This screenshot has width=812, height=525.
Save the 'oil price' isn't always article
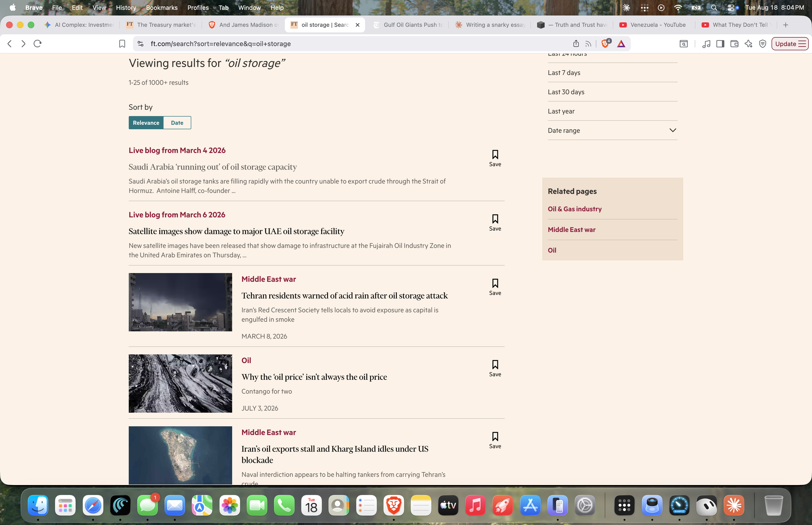point(495,368)
